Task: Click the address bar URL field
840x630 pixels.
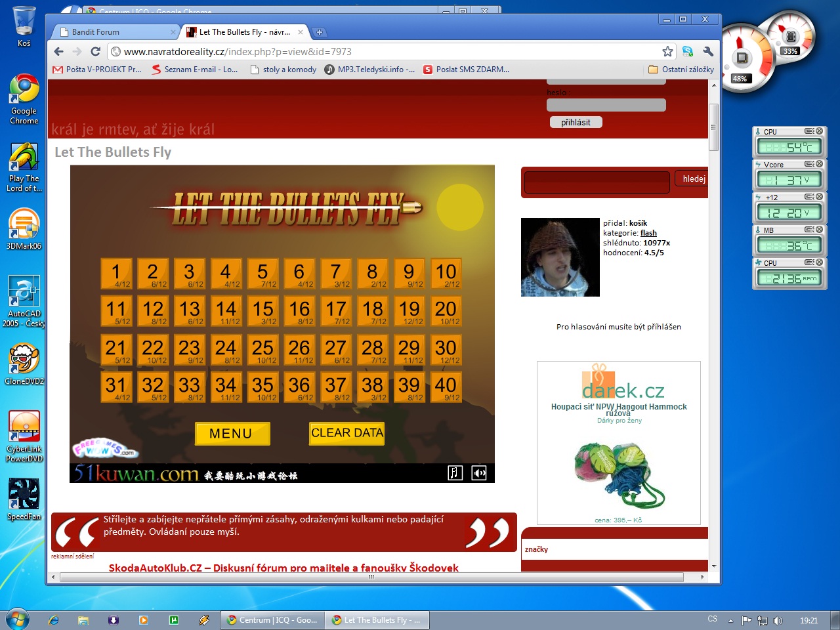Action: (x=387, y=51)
